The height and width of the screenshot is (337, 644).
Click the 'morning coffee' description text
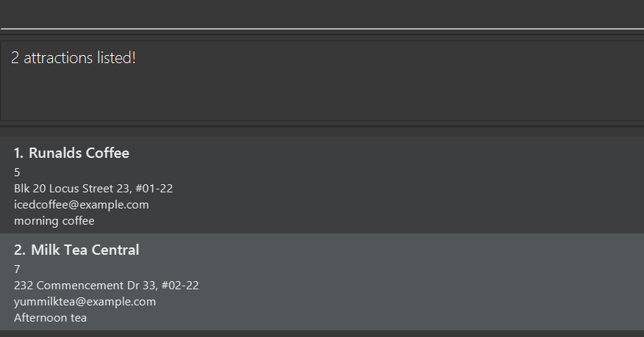54,221
